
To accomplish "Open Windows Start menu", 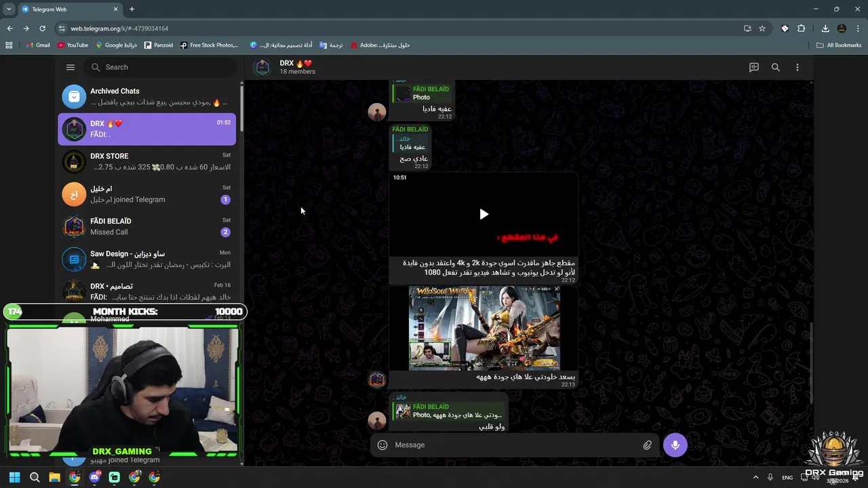I will pyautogui.click(x=14, y=477).
